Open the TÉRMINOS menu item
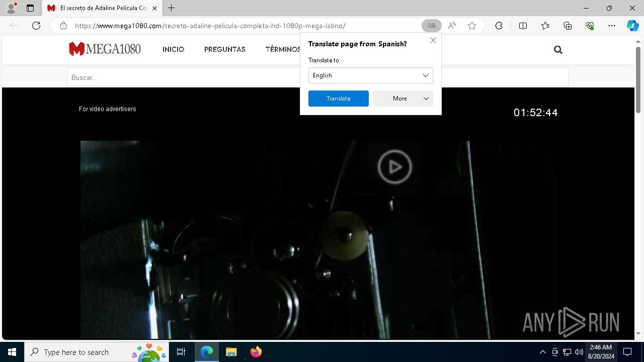 coord(283,49)
